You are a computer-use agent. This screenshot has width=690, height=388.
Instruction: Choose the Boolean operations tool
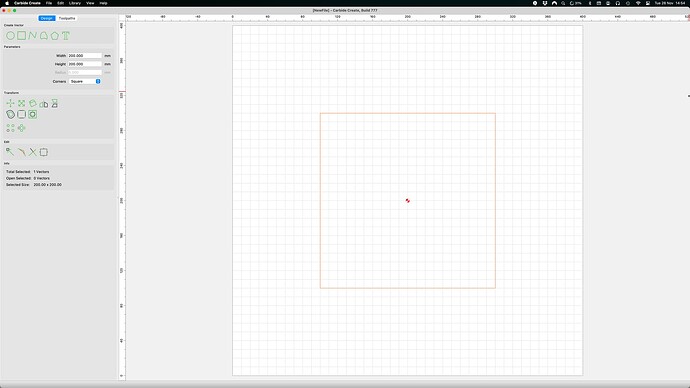11,114
